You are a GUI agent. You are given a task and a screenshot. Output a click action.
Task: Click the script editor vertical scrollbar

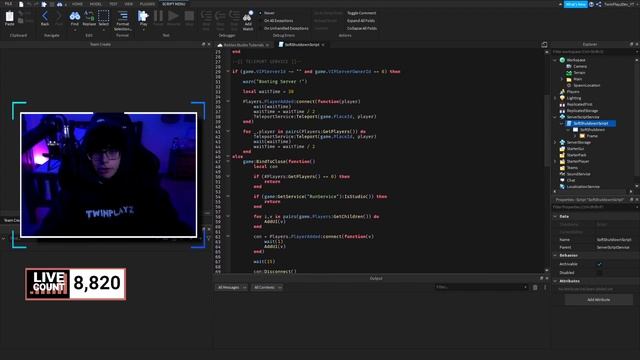(547, 131)
